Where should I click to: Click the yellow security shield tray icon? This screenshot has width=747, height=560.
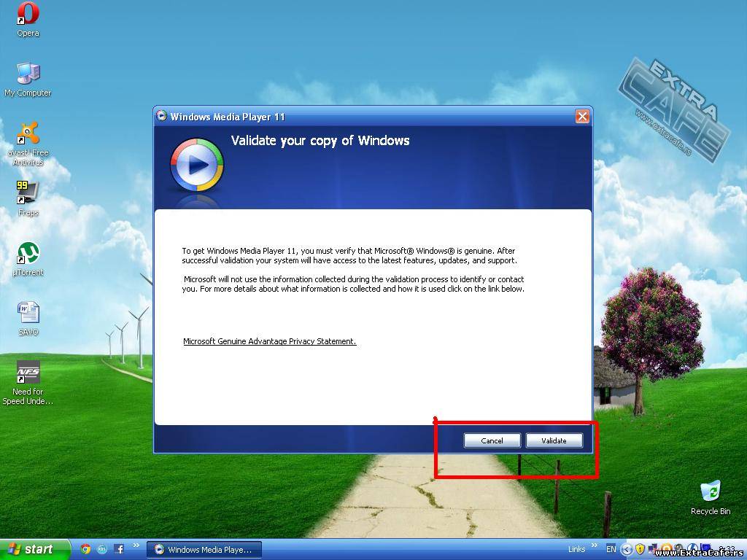[640, 549]
